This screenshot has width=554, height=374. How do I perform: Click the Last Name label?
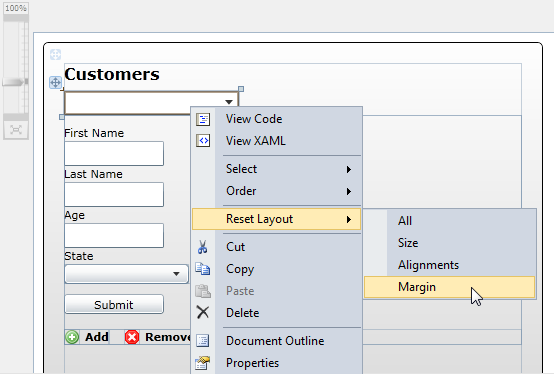(x=93, y=174)
